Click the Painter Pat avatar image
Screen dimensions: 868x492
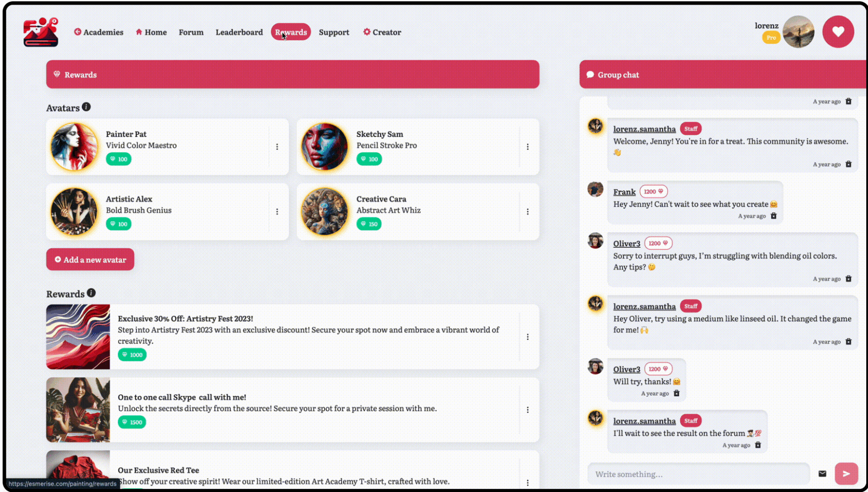coord(74,147)
